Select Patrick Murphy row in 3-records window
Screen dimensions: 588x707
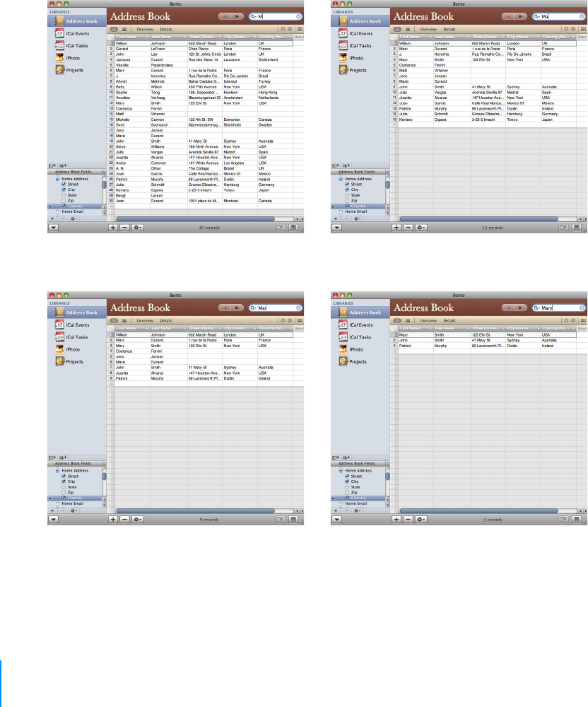pyautogui.click(x=483, y=346)
